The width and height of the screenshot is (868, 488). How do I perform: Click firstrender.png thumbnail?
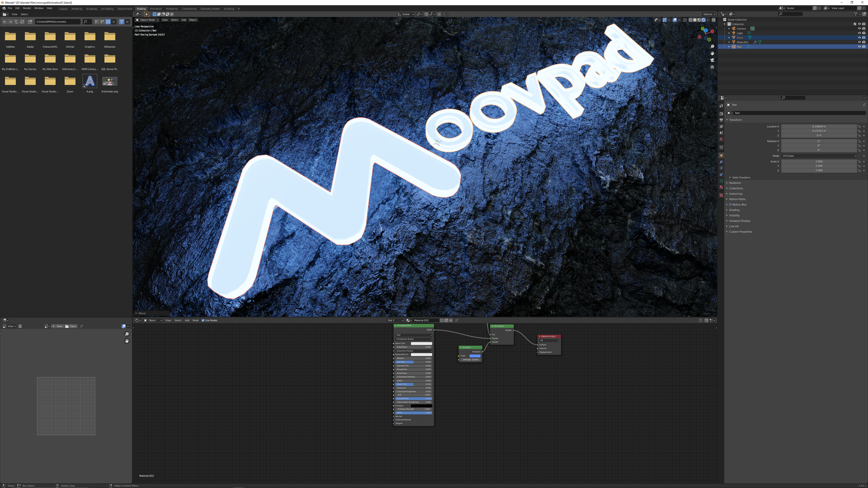109,82
